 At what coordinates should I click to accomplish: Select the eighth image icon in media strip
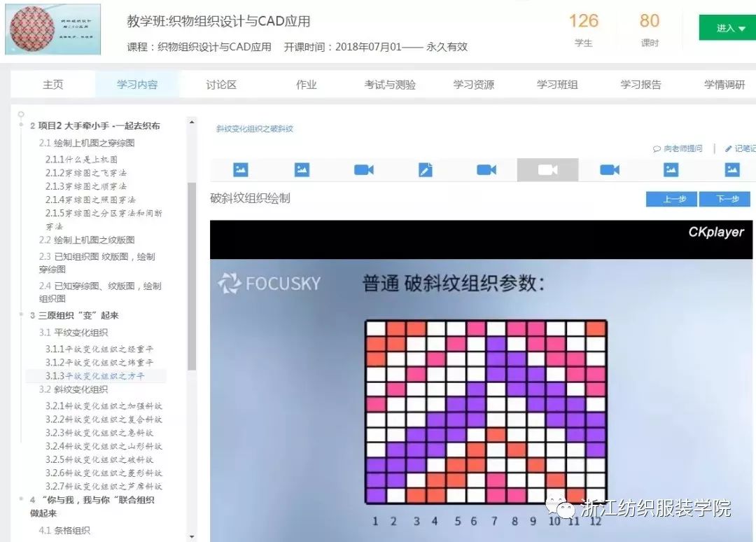point(670,169)
